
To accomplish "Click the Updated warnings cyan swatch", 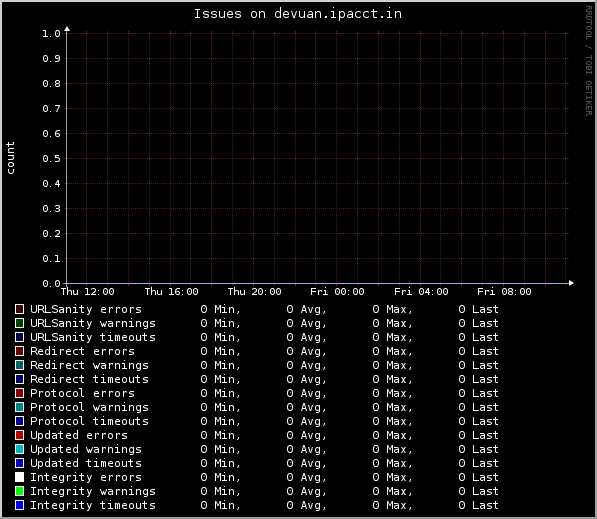I will (19, 449).
